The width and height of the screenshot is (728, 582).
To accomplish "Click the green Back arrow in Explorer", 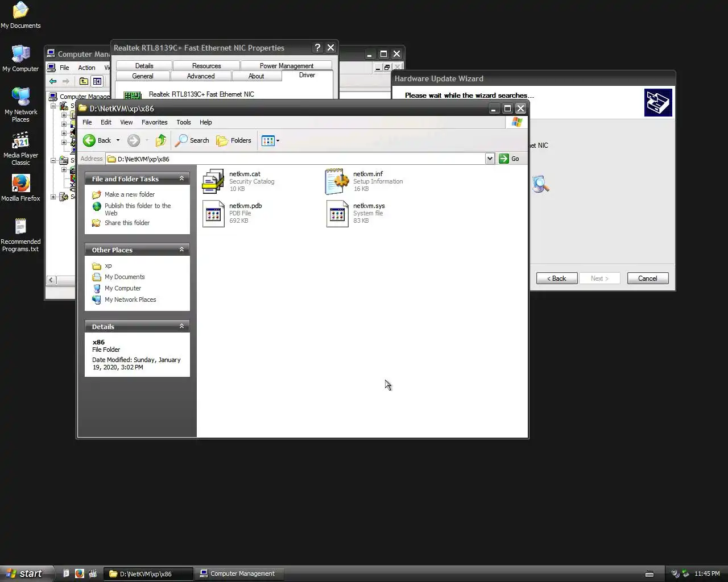I will 89,140.
